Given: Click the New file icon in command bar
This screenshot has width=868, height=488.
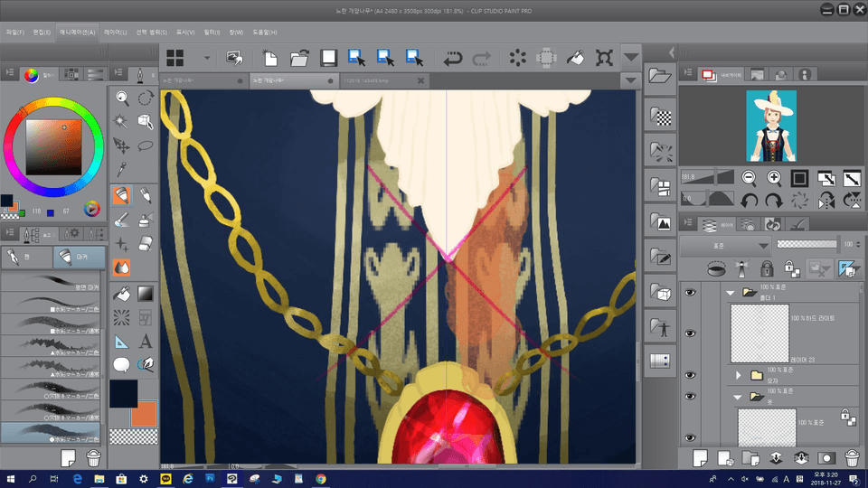Looking at the screenshot, I should [x=269, y=58].
